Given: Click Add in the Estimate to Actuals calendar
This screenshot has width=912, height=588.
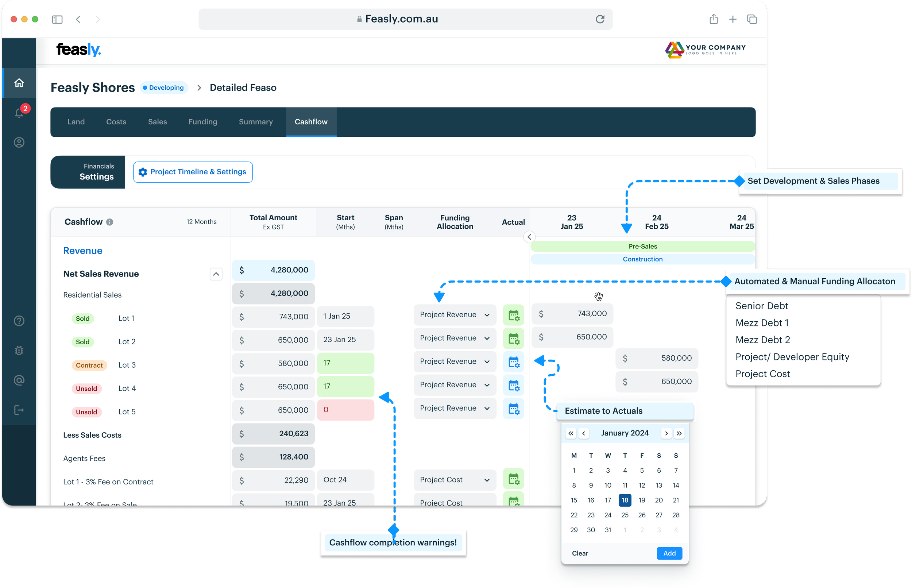Looking at the screenshot, I should (x=669, y=553).
